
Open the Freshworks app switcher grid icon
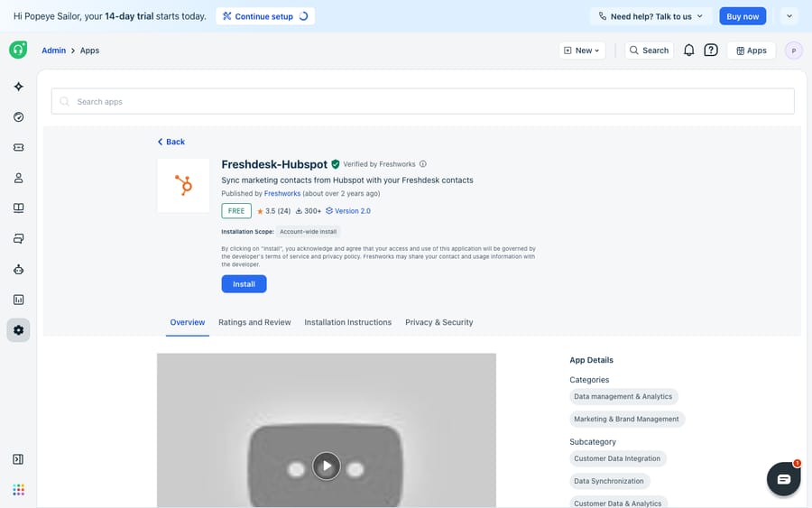[19, 489]
